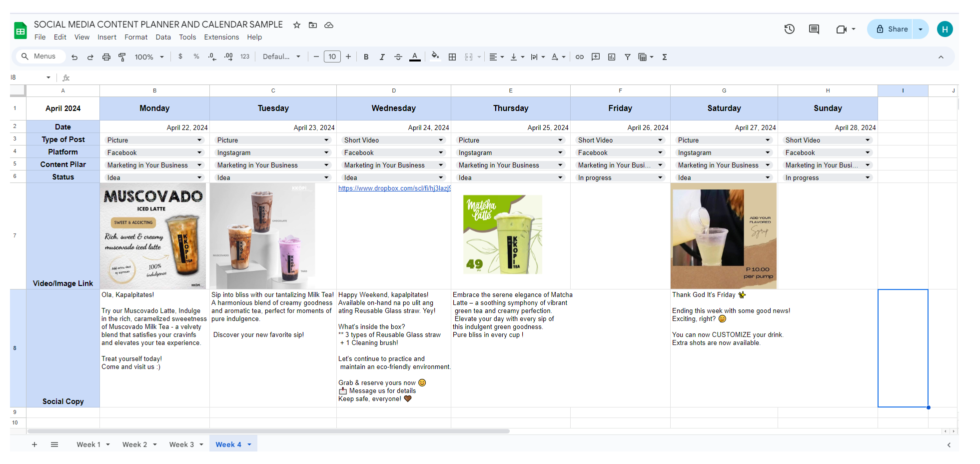Show the all sheets list
Screen dimensions: 980x464
[54, 444]
